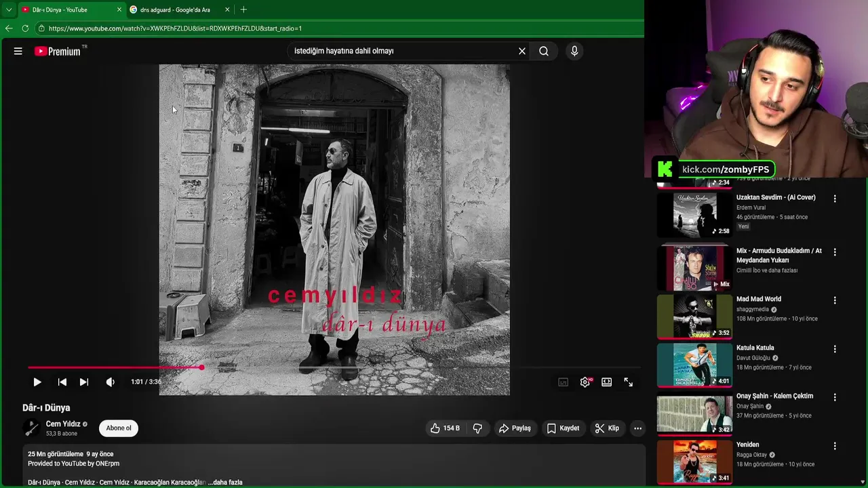Open Kalem Çektim video thumbnail
Image resolution: width=868 pixels, height=488 pixels.
click(694, 413)
